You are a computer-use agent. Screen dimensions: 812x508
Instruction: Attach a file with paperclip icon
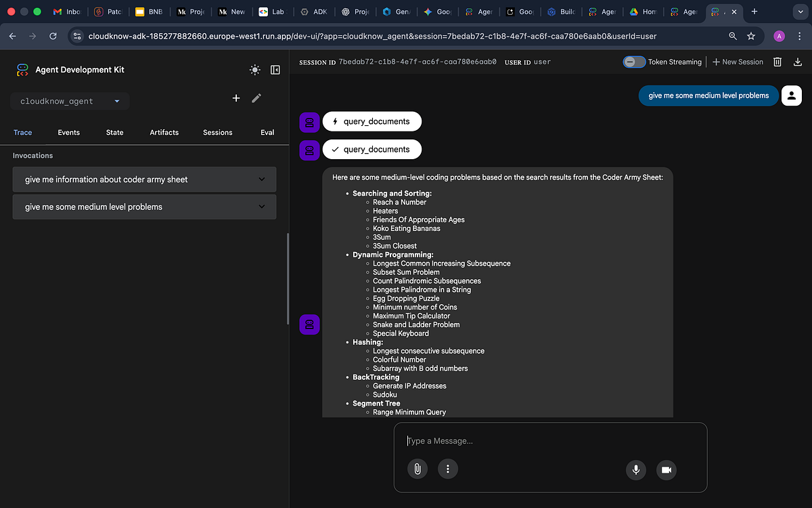418,469
